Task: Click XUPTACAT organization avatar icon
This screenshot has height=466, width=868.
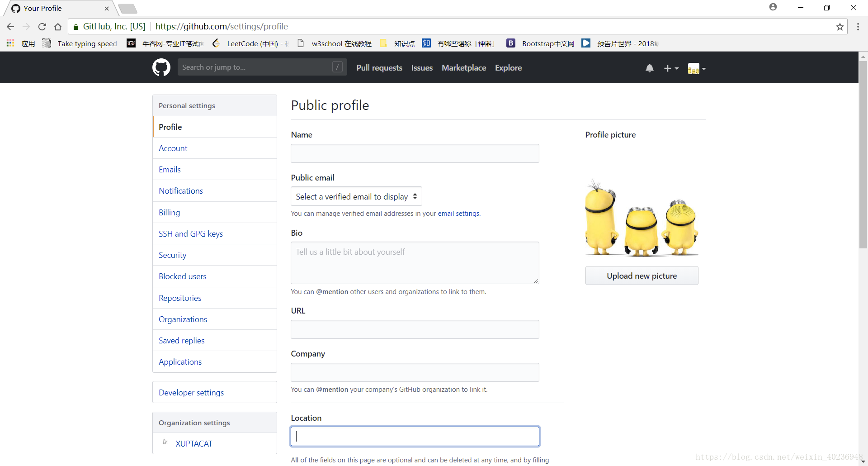Action: tap(165, 442)
